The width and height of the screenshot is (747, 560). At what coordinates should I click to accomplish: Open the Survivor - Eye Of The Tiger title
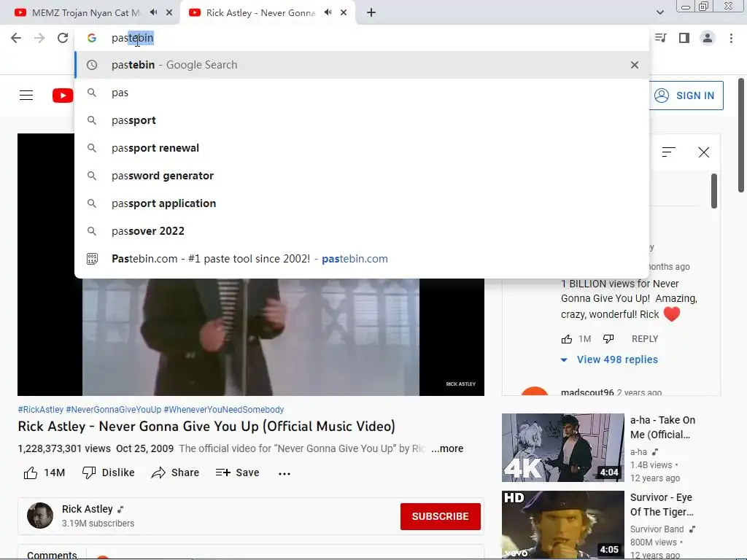point(662,505)
